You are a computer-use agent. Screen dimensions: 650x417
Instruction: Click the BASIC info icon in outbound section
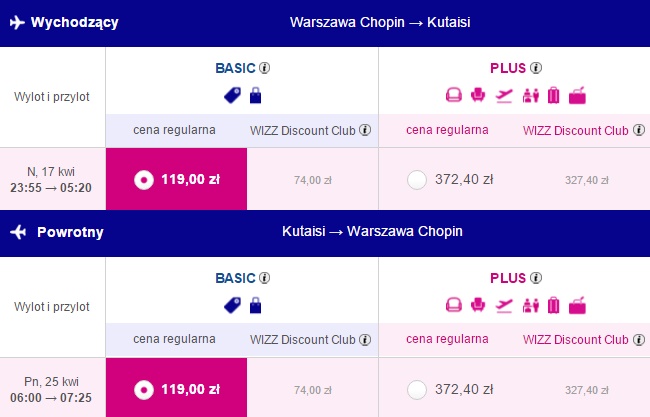tap(264, 68)
